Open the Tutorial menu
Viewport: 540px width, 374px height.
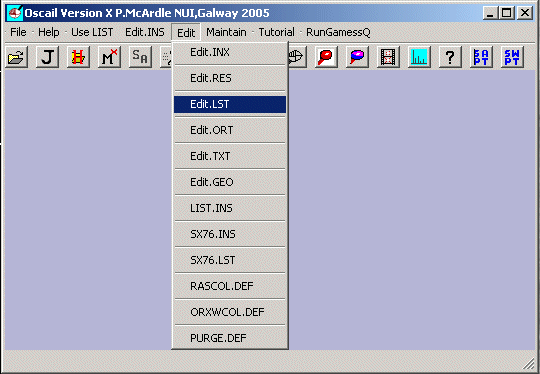(x=277, y=32)
